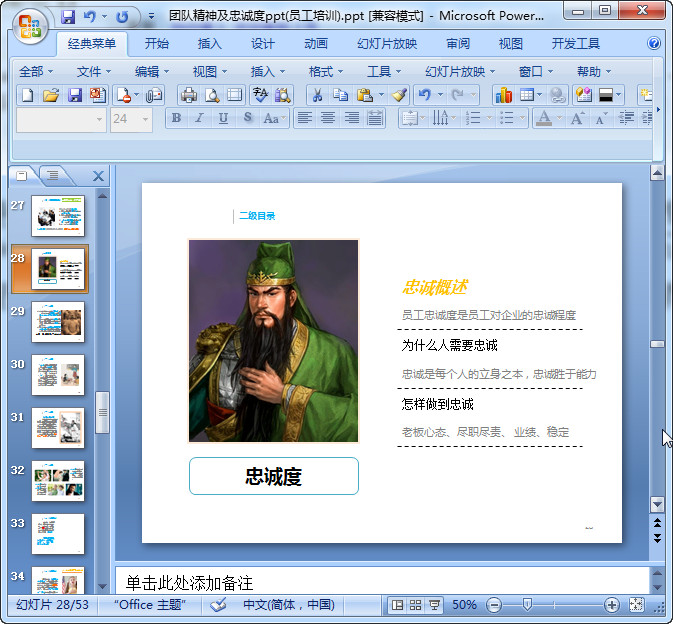Center align the text
Image resolution: width=673 pixels, height=624 pixels.
[328, 118]
